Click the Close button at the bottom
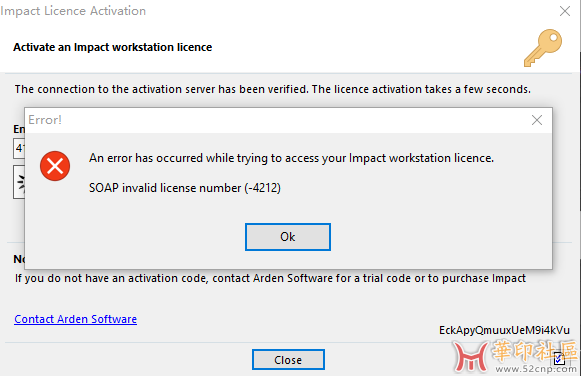The width and height of the screenshot is (581, 376). pos(288,359)
